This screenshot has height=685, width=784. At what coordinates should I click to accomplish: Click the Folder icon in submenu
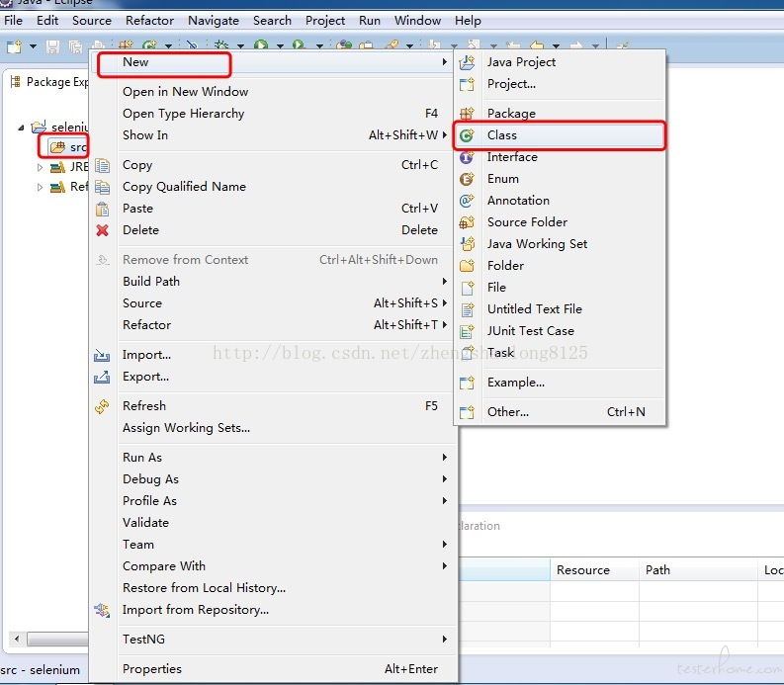[x=467, y=266]
